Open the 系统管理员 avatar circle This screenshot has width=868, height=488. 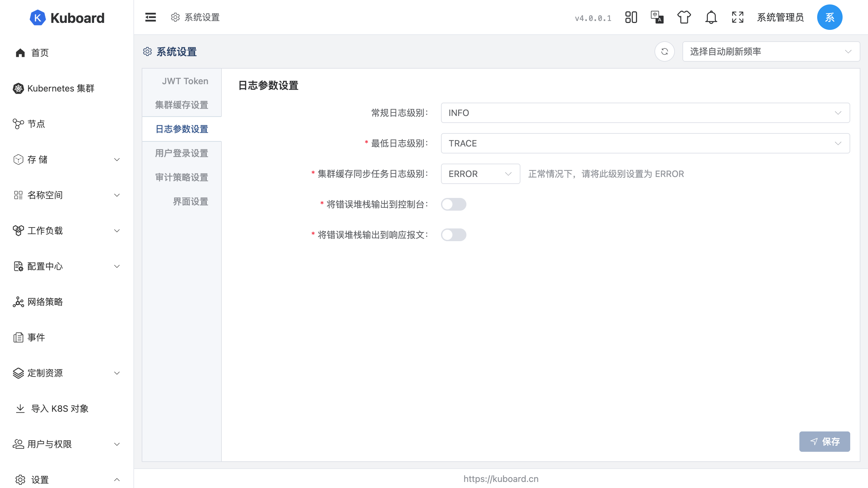coord(830,17)
